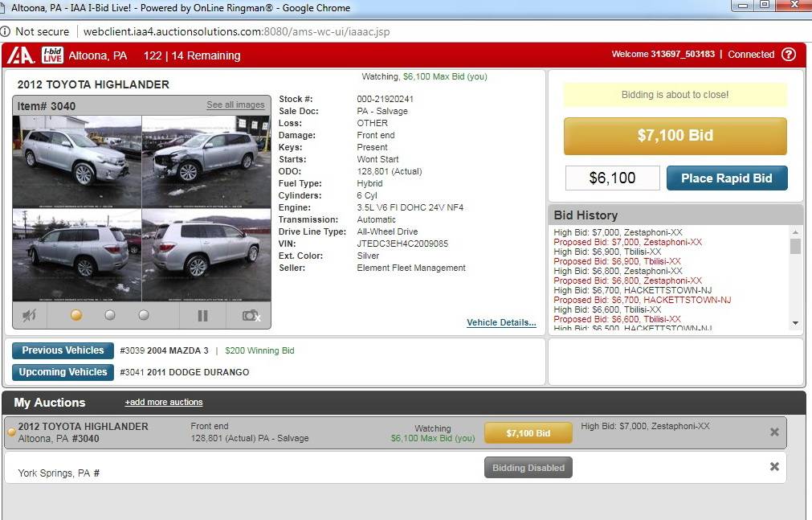The height and width of the screenshot is (520, 812).
Task: Click the 'York Springs, PA #' auction label
Action: click(59, 473)
